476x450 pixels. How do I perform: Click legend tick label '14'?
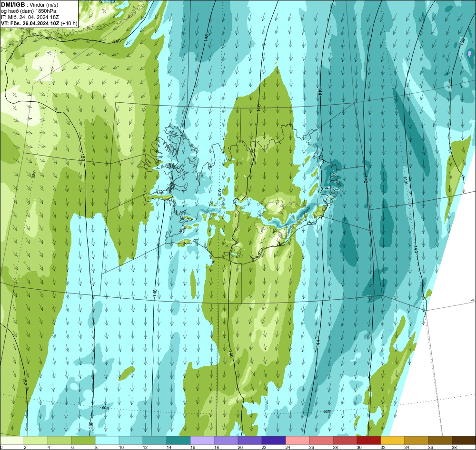tap(169, 447)
